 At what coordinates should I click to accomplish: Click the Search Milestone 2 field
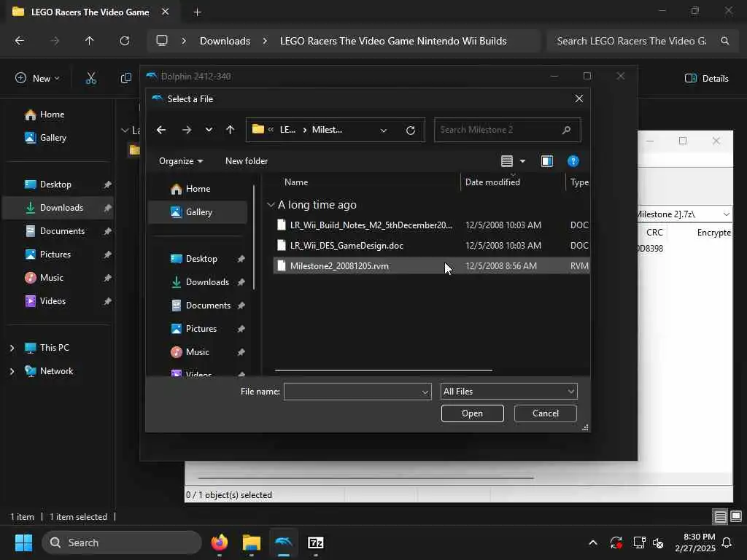click(507, 130)
